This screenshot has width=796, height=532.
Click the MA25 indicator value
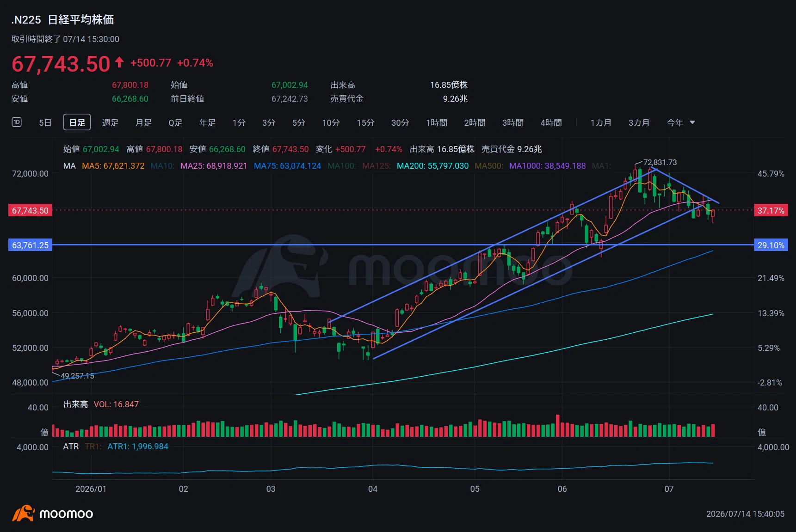pyautogui.click(x=214, y=166)
